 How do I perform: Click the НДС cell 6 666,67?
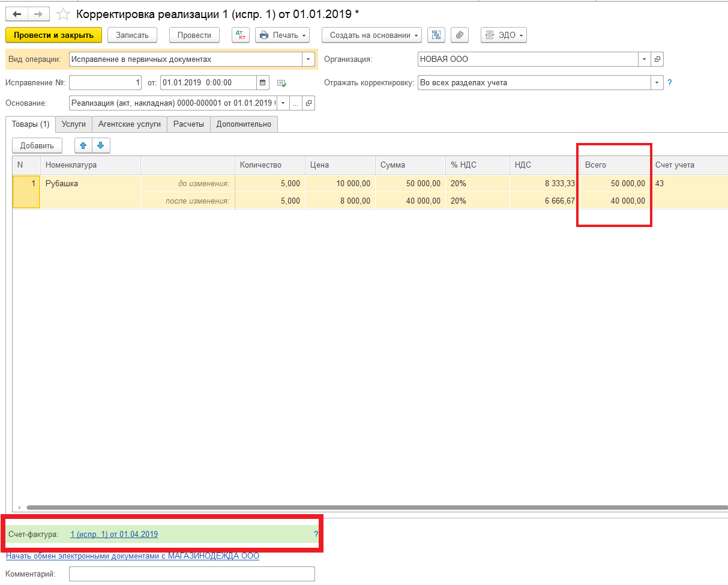pyautogui.click(x=544, y=201)
